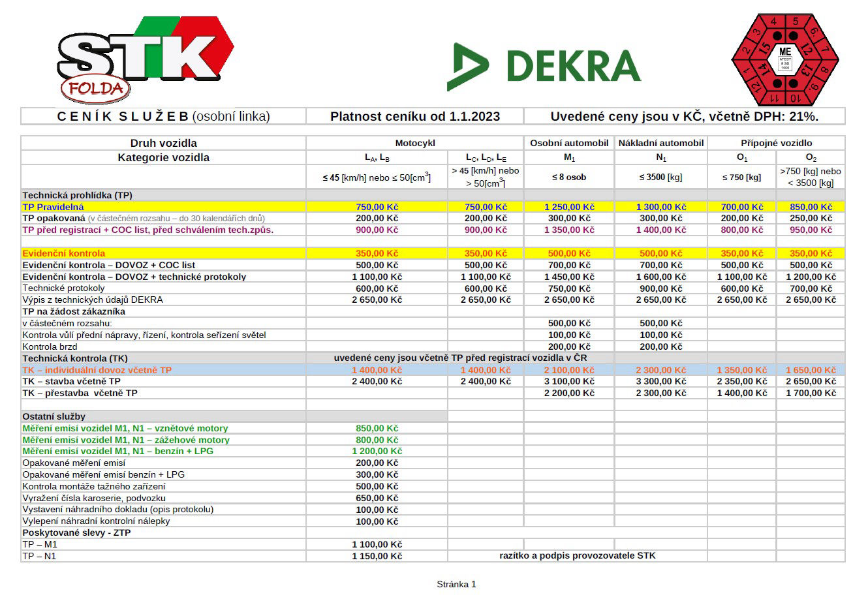Click 'Výpis z technických údajů DEKRA' label
Screen dimensions: 868x601
pos(93,300)
